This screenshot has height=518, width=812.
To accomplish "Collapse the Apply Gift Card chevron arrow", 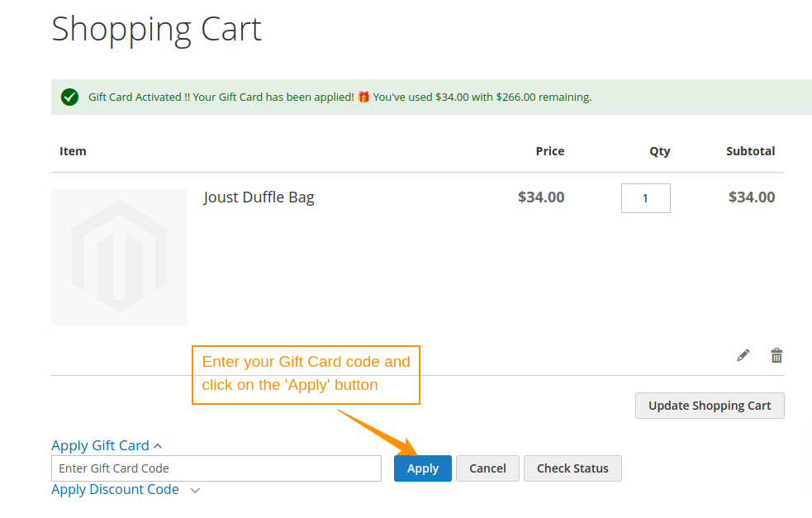I will 158,446.
